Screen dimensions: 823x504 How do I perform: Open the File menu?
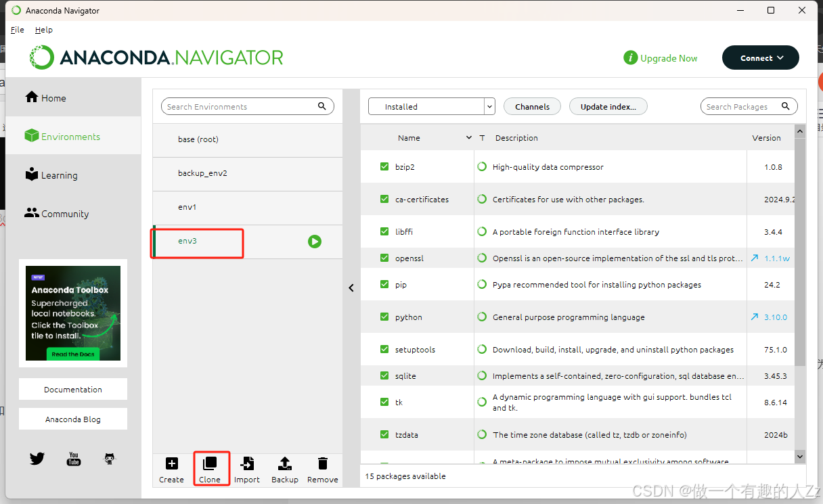point(18,30)
